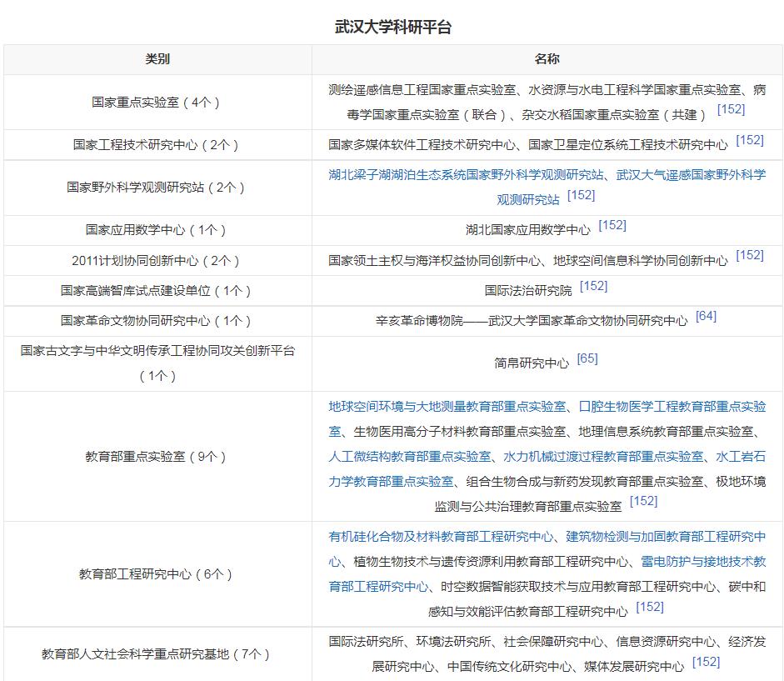The width and height of the screenshot is (784, 681).
Task: Click the cell 国家高端智库试点建设单位（1个）
Action: click(x=157, y=291)
